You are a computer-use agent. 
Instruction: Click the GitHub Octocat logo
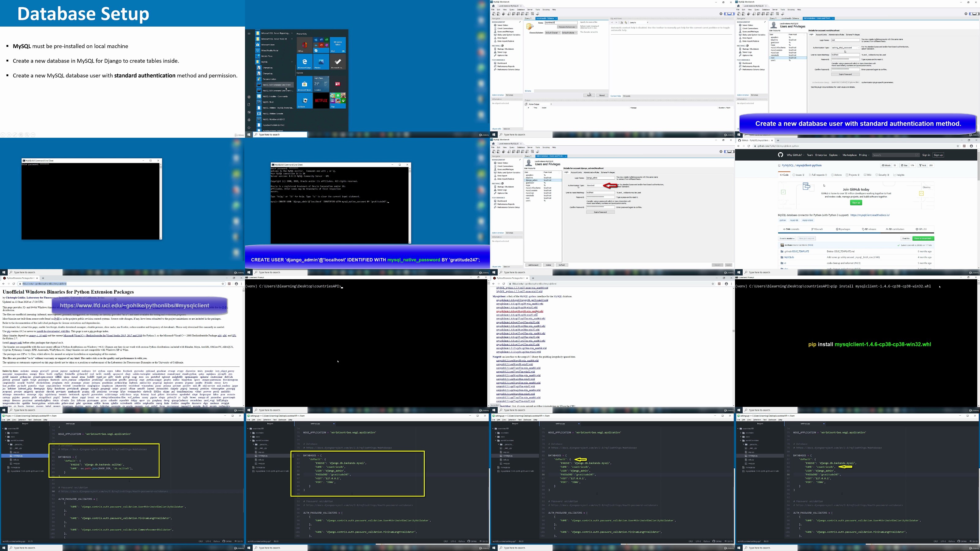[780, 155]
